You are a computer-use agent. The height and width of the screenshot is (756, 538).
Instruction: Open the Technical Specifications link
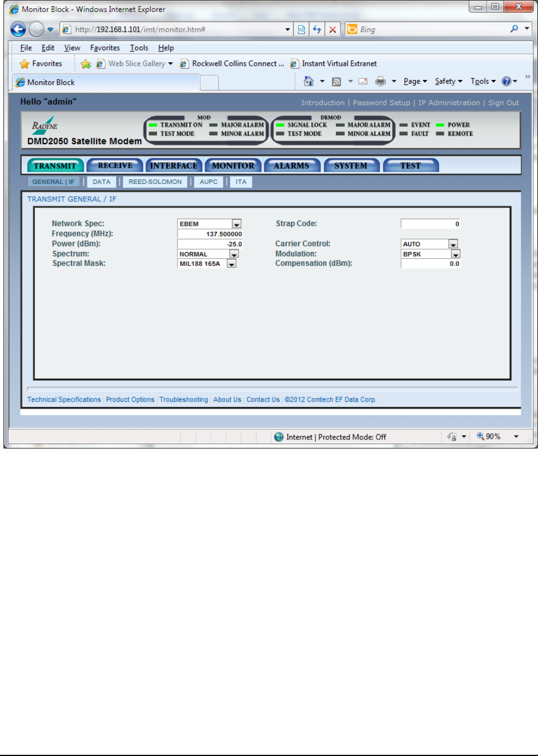tap(64, 399)
